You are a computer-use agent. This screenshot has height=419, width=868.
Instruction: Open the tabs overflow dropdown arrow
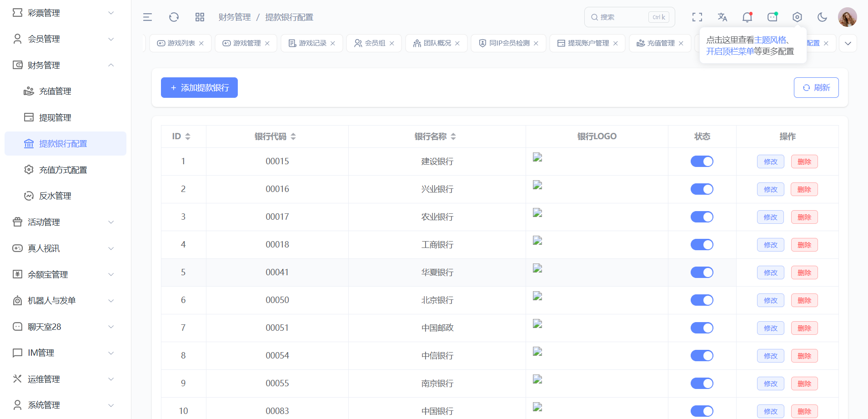(848, 44)
